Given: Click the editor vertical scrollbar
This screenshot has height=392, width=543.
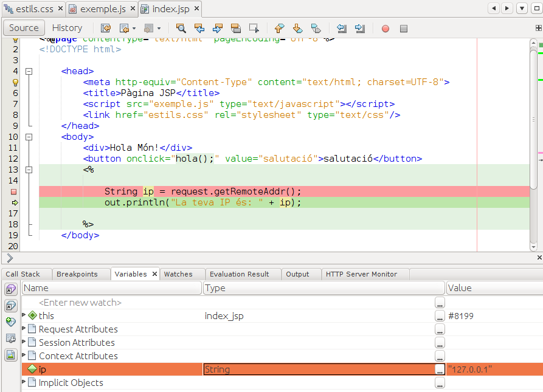Looking at the screenshot, I should (x=534, y=120).
